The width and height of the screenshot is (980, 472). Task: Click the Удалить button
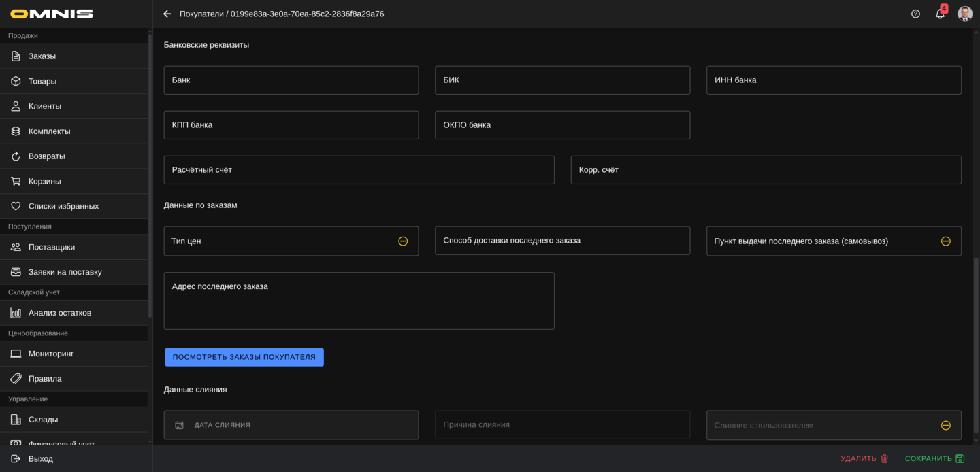pos(864,459)
